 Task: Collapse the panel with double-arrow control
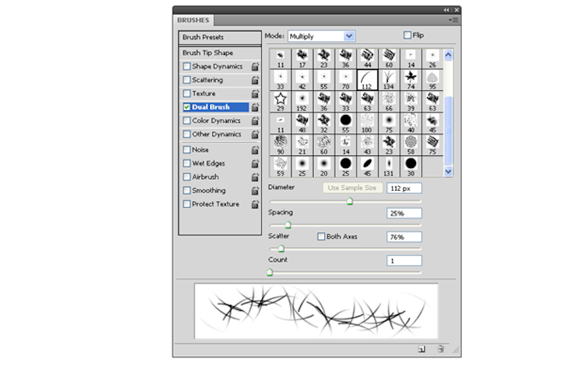(x=447, y=10)
